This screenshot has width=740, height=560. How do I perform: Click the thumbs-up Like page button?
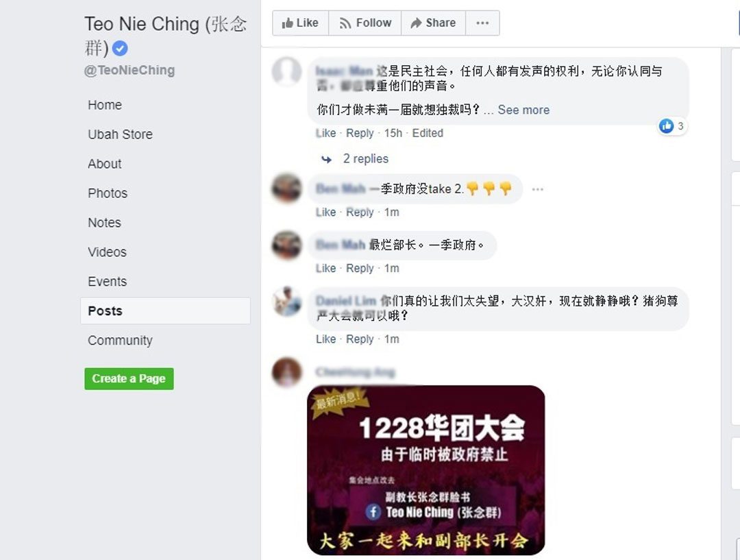(300, 23)
